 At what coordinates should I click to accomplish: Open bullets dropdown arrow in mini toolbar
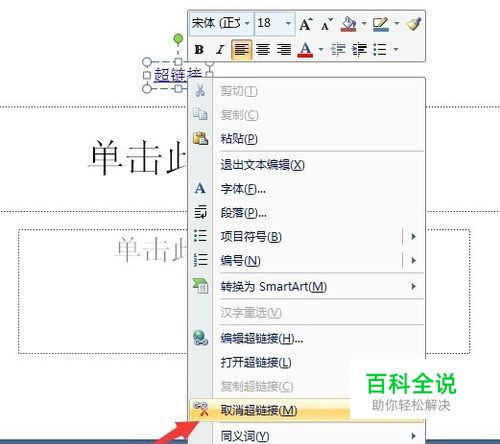click(x=396, y=50)
